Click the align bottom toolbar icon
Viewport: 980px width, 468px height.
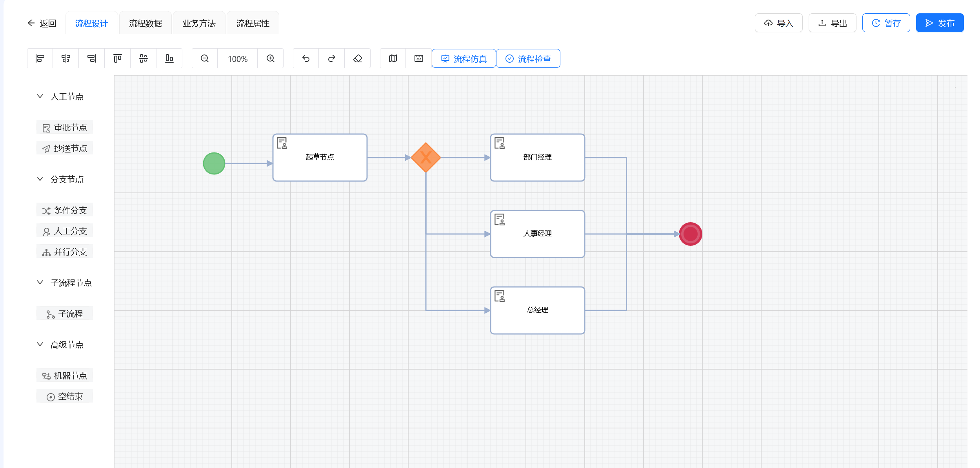pyautogui.click(x=169, y=58)
